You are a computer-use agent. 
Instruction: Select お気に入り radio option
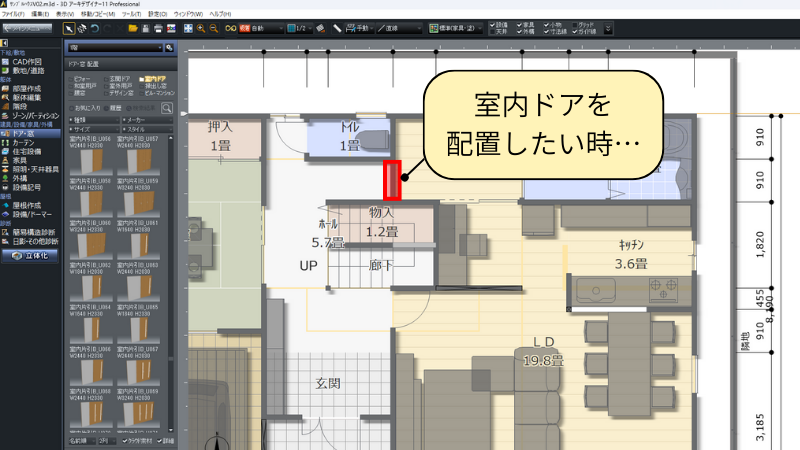click(x=85, y=108)
